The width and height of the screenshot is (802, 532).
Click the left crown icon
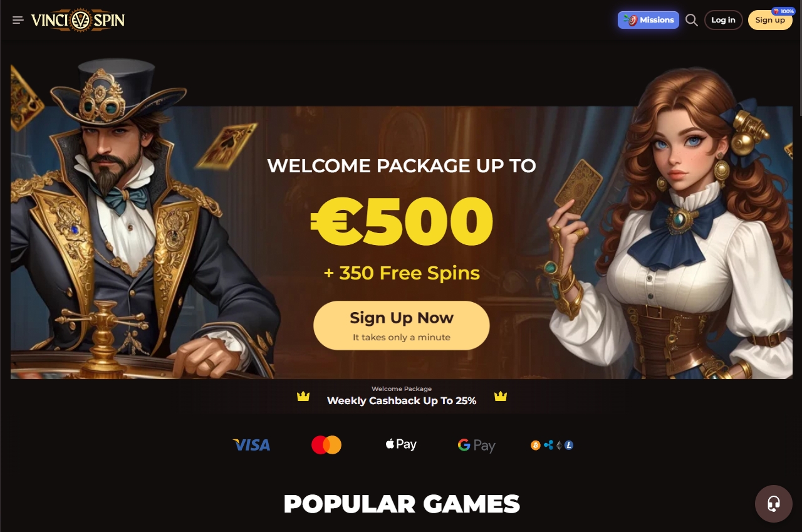[x=303, y=396]
